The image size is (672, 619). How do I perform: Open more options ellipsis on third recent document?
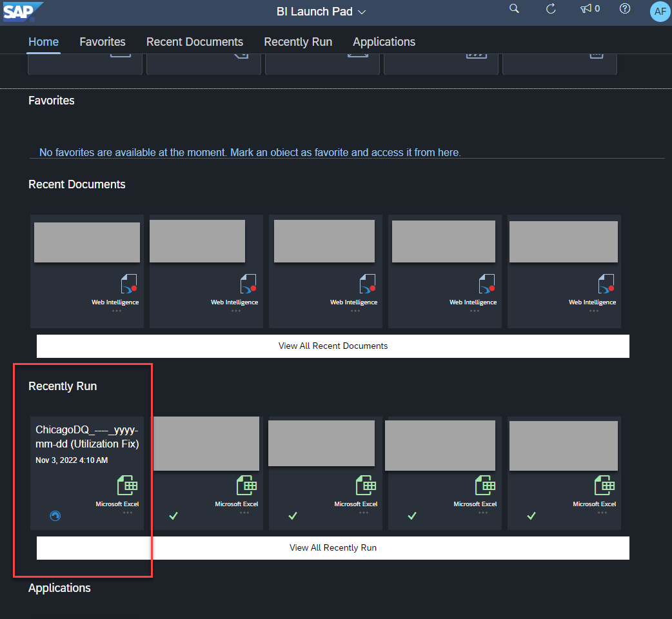(x=355, y=311)
